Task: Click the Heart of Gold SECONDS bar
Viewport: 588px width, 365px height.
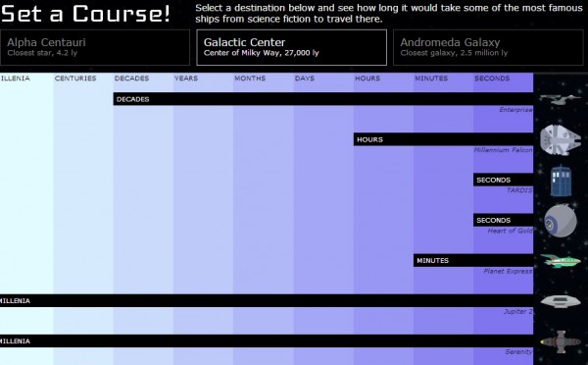Action: point(504,220)
